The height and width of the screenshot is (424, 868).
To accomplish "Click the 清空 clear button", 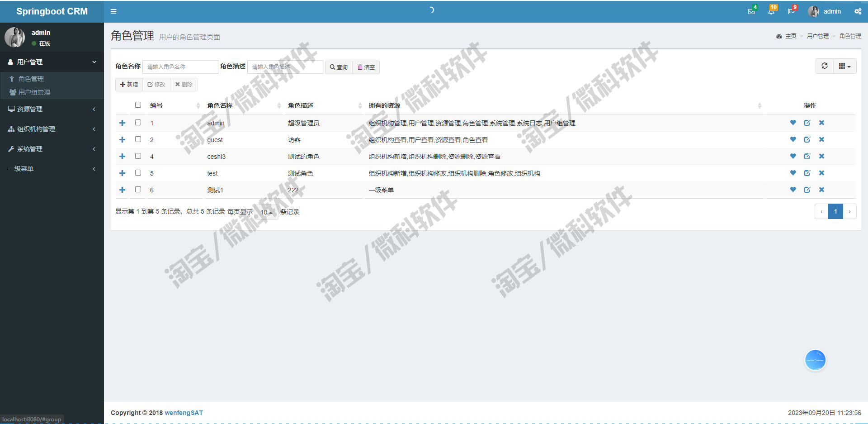I will (366, 67).
